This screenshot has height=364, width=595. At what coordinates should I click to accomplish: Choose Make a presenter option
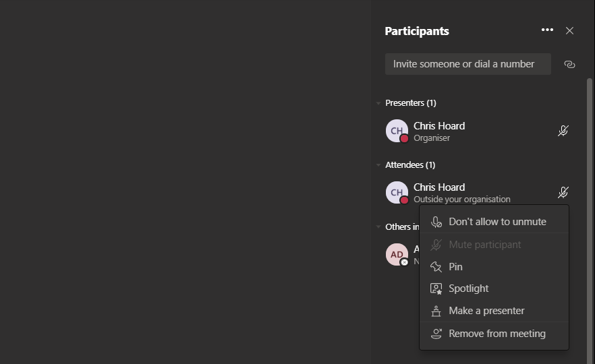(x=486, y=311)
